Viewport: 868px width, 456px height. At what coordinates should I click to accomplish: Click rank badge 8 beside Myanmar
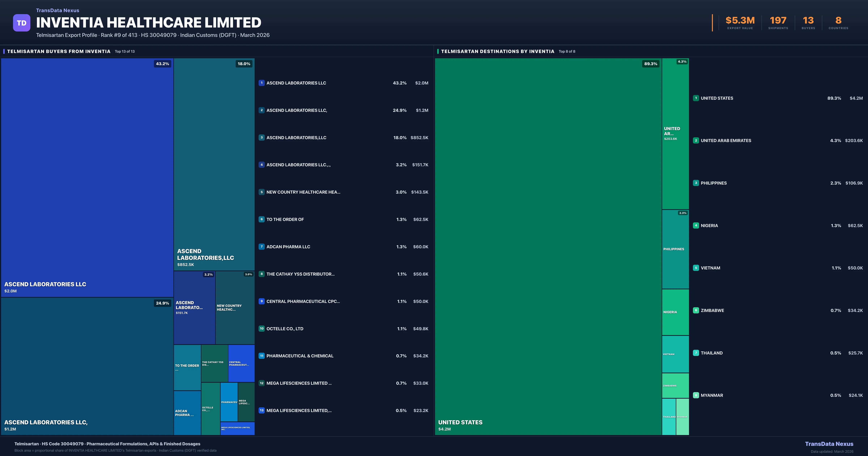pyautogui.click(x=696, y=395)
